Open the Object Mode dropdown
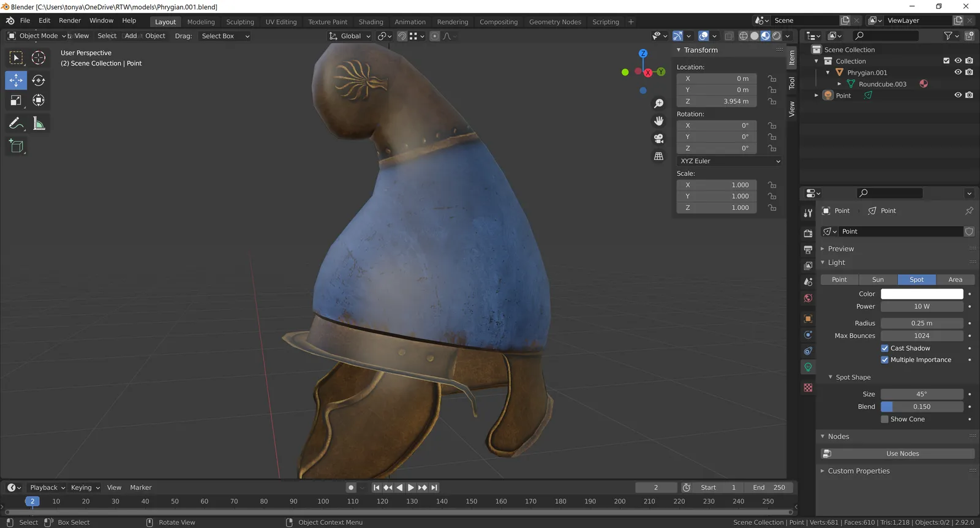 (x=37, y=36)
